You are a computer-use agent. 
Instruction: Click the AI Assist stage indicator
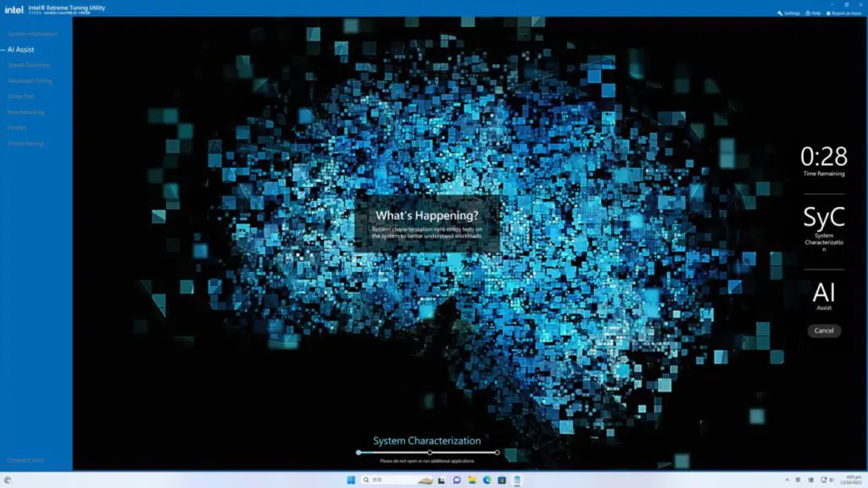[824, 296]
